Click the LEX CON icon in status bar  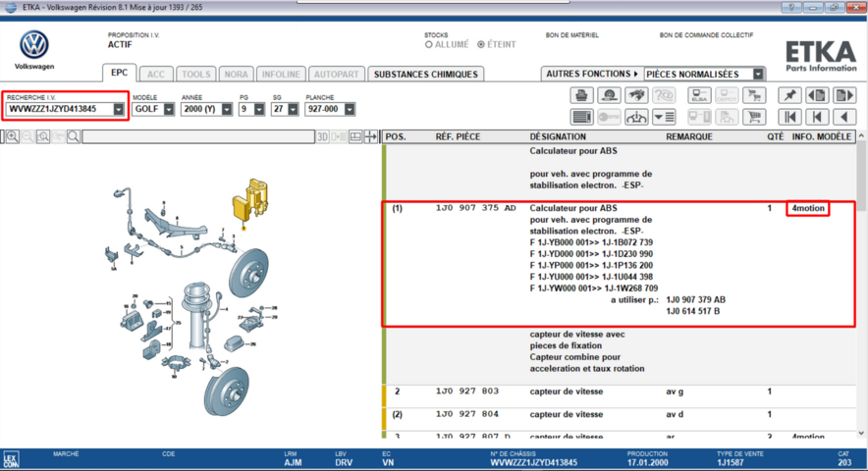tap(11, 459)
